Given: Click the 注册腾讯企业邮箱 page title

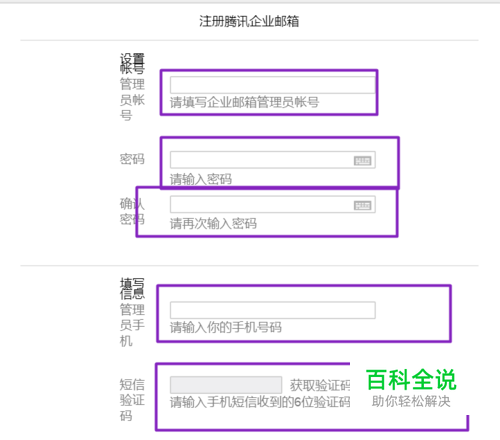Looking at the screenshot, I should [x=249, y=21].
